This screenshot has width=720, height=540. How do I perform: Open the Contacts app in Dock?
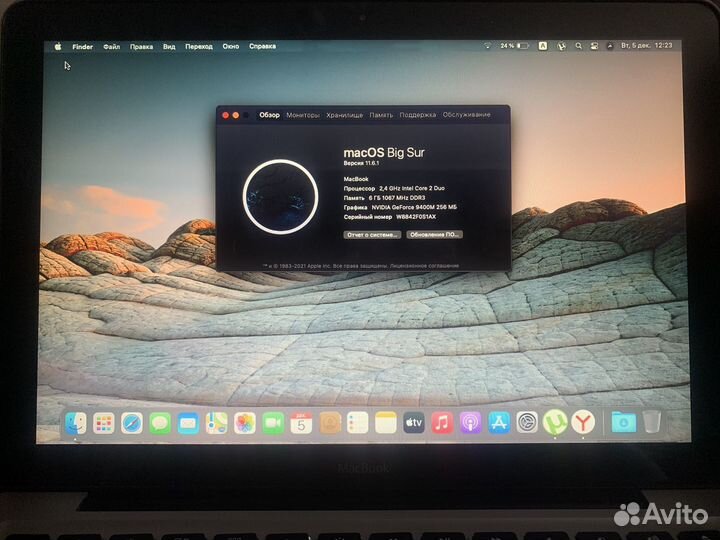(x=330, y=423)
